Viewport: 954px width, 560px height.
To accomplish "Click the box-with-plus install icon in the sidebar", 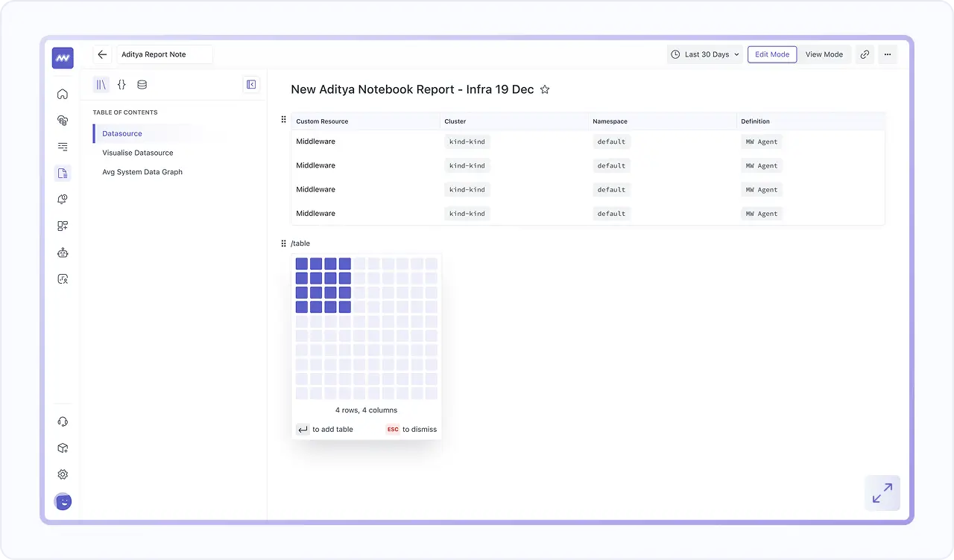I will point(63,448).
